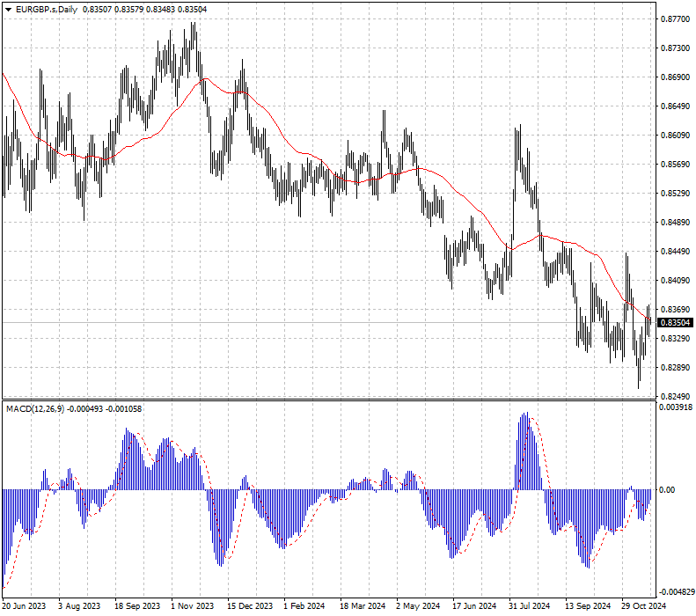Click the triangle arrow beside EURGBP.s title

tap(8, 8)
